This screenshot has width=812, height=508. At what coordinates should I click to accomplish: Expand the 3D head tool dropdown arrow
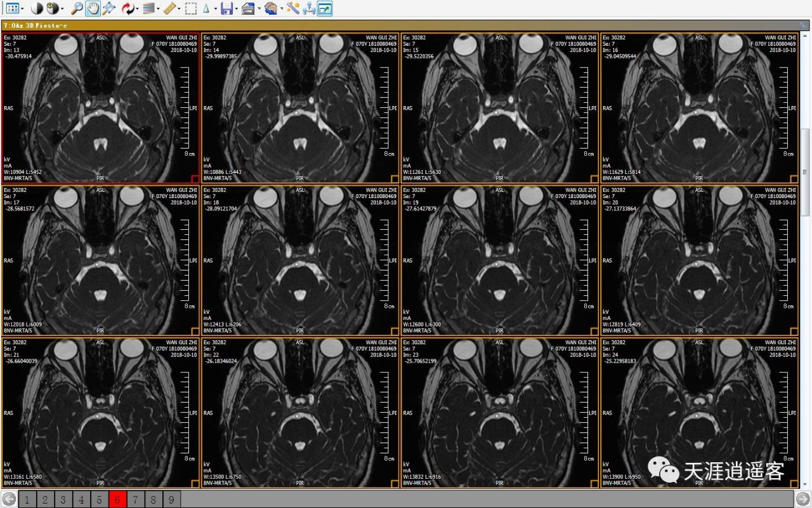tap(280, 9)
